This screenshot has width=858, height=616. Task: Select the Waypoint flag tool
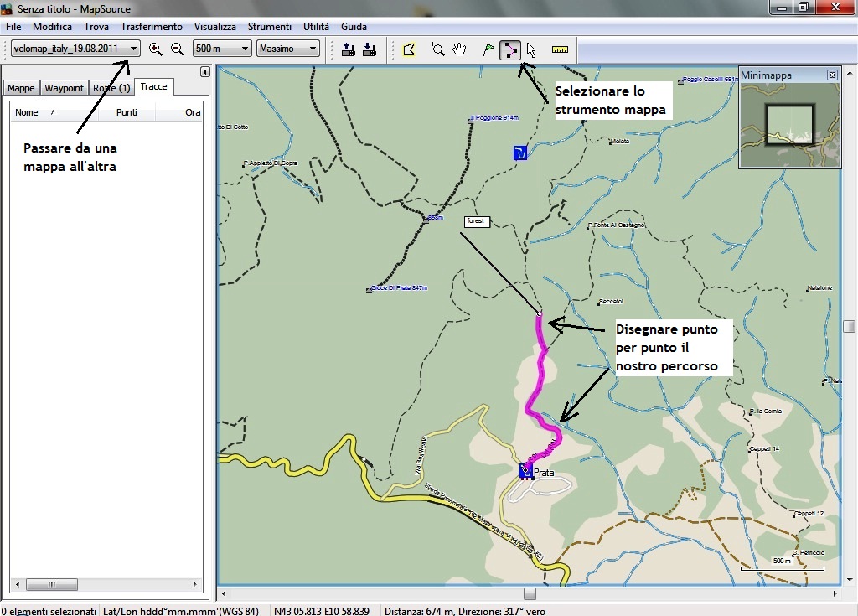[x=488, y=49]
